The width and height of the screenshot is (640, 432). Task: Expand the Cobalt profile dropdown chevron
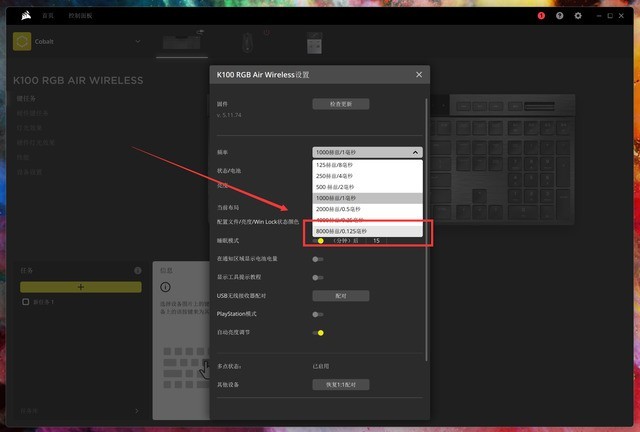[x=138, y=41]
